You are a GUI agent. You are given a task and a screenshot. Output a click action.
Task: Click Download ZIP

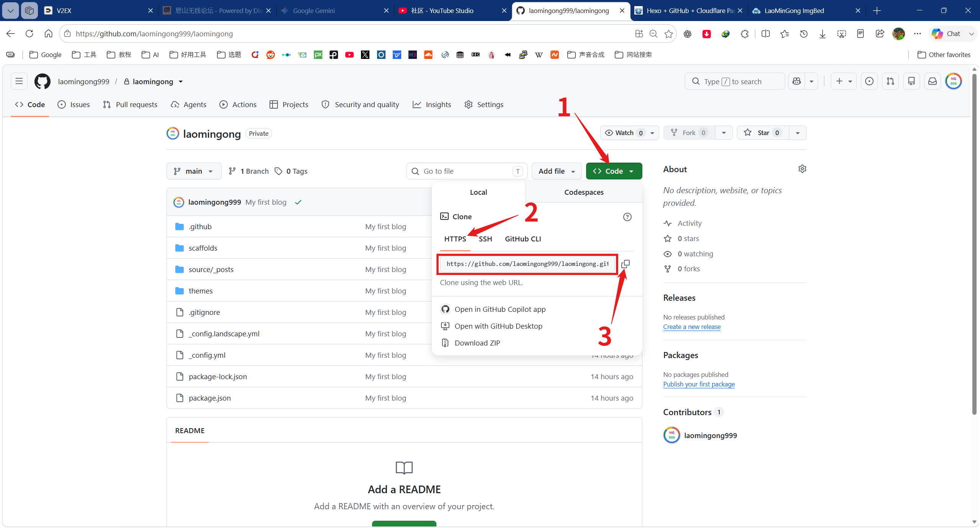coord(477,343)
